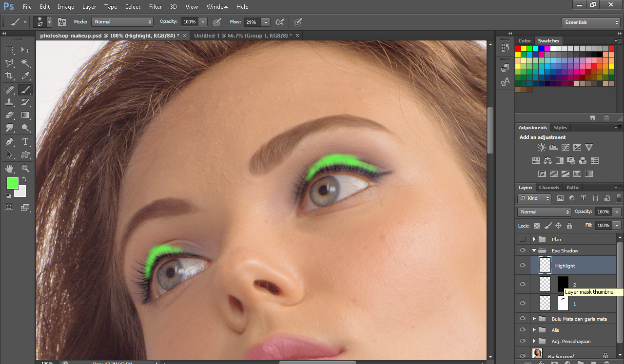Toggle pressure control for brush size
Image resolution: width=624 pixels, height=364 pixels.
pos(298,22)
